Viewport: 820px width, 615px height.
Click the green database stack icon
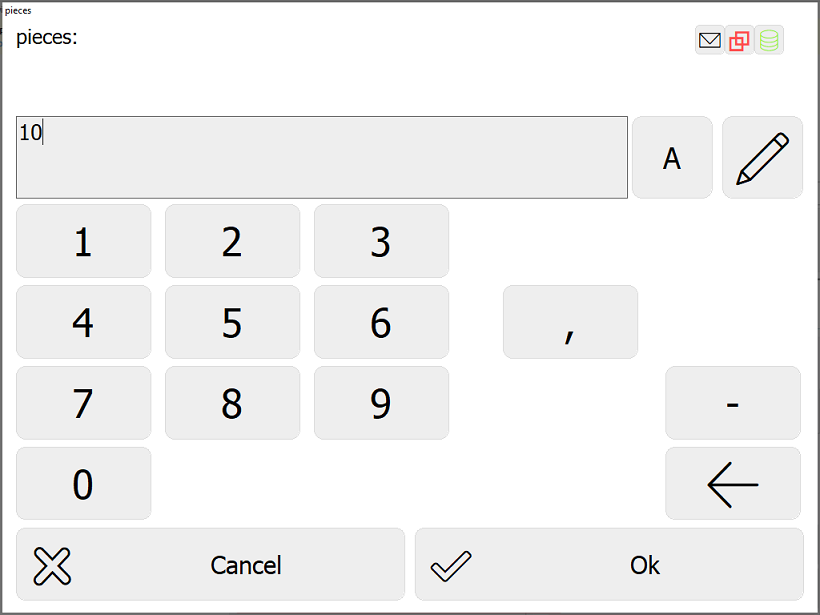(x=769, y=40)
